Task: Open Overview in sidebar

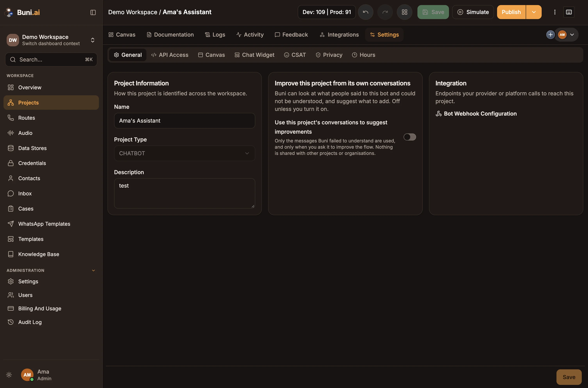Action: coord(51,87)
